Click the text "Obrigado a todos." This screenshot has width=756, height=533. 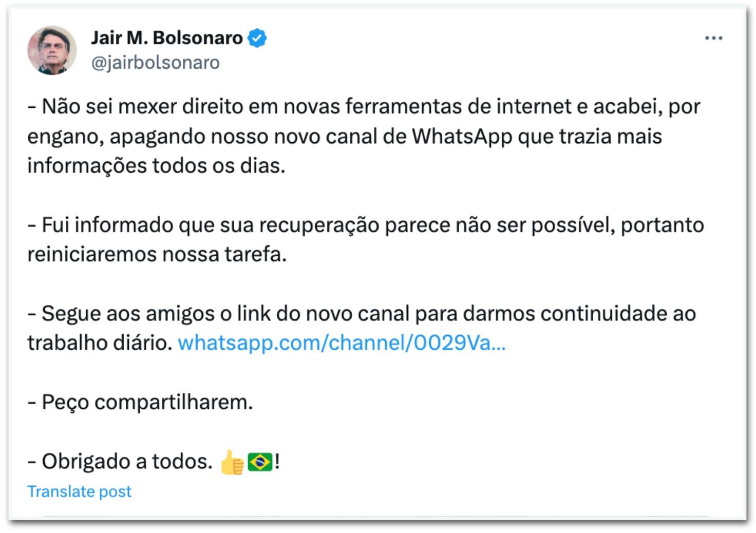click(120, 462)
